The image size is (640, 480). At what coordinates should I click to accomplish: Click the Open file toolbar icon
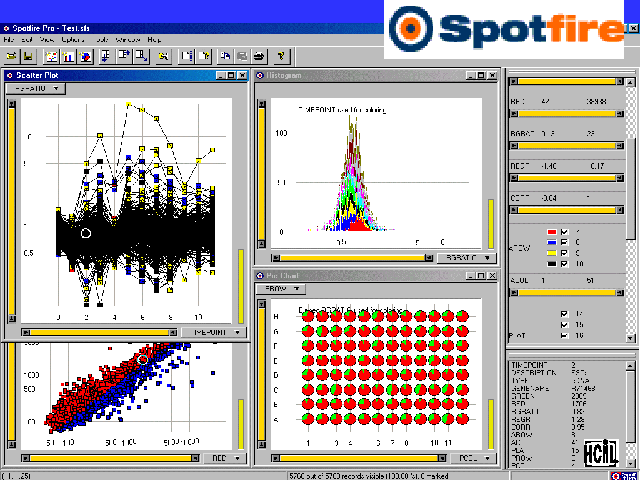pyautogui.click(x=11, y=54)
